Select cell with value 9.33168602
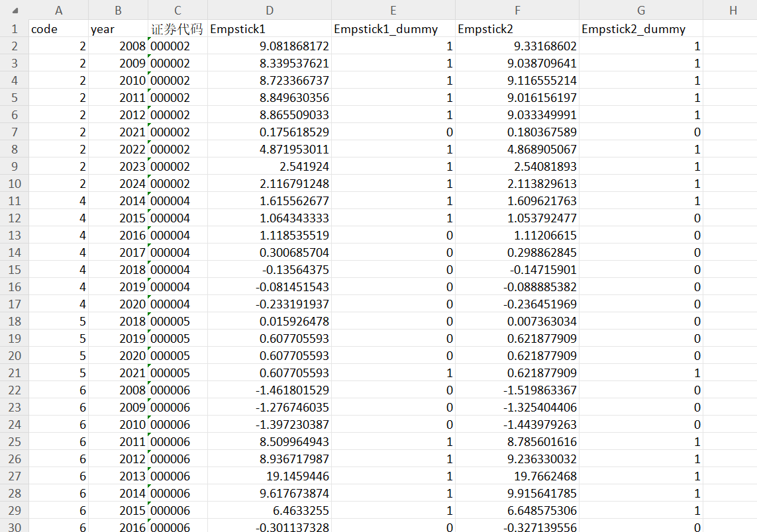 point(517,46)
